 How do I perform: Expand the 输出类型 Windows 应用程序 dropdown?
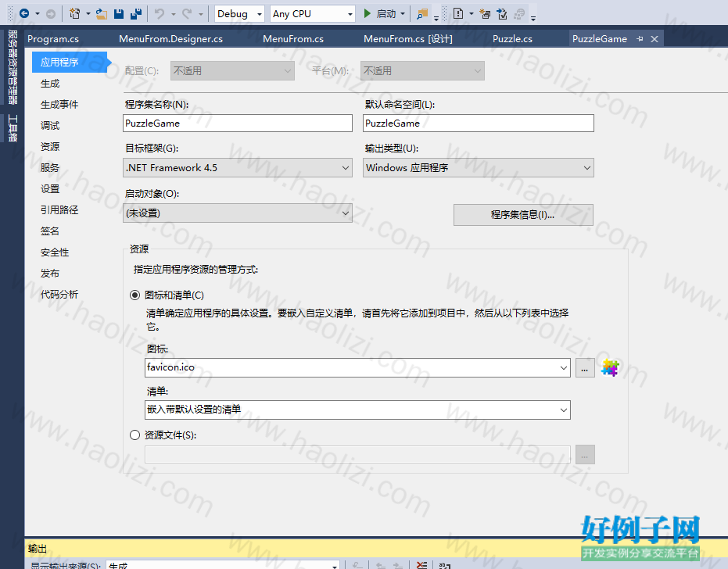tap(479, 168)
